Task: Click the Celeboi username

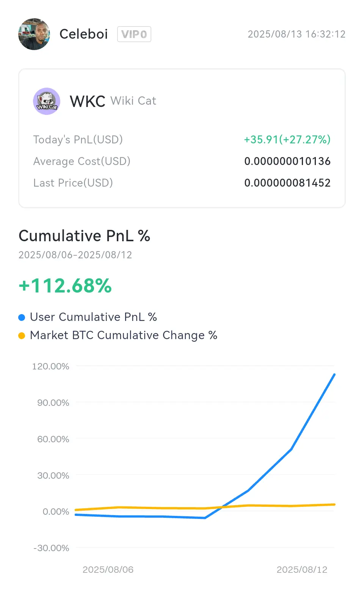Action: click(84, 34)
